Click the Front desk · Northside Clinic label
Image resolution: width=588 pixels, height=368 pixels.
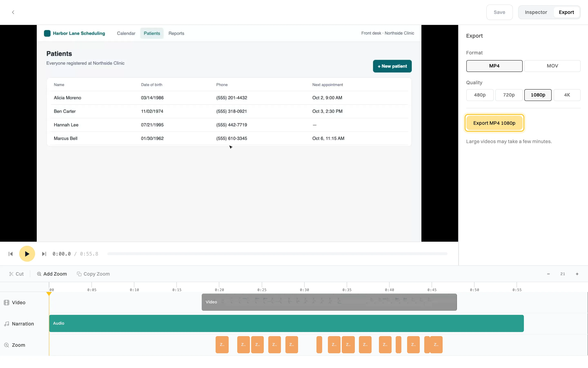coord(388,33)
